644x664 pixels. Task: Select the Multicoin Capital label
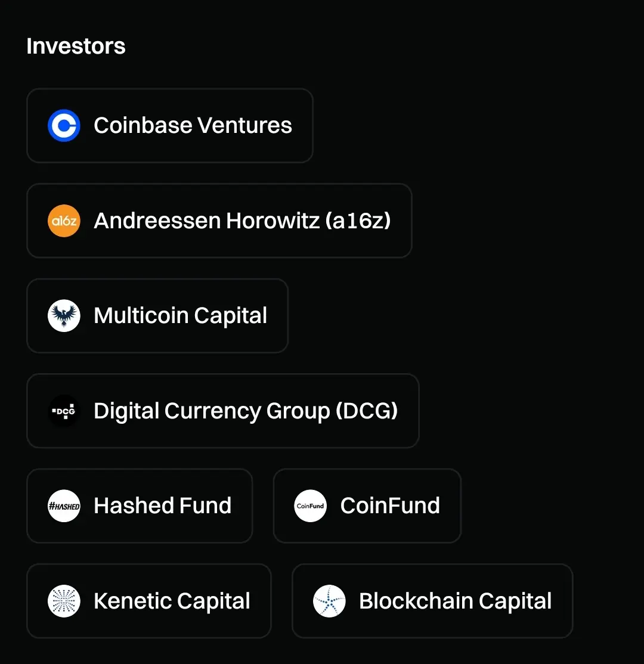[180, 316]
